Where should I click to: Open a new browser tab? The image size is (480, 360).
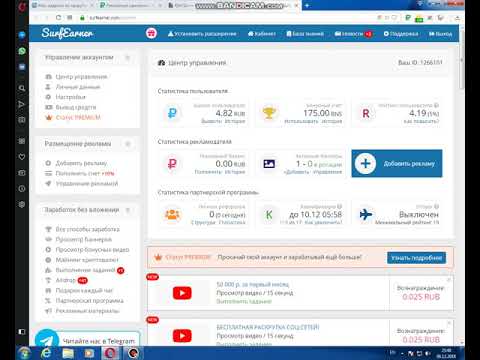(307, 6)
